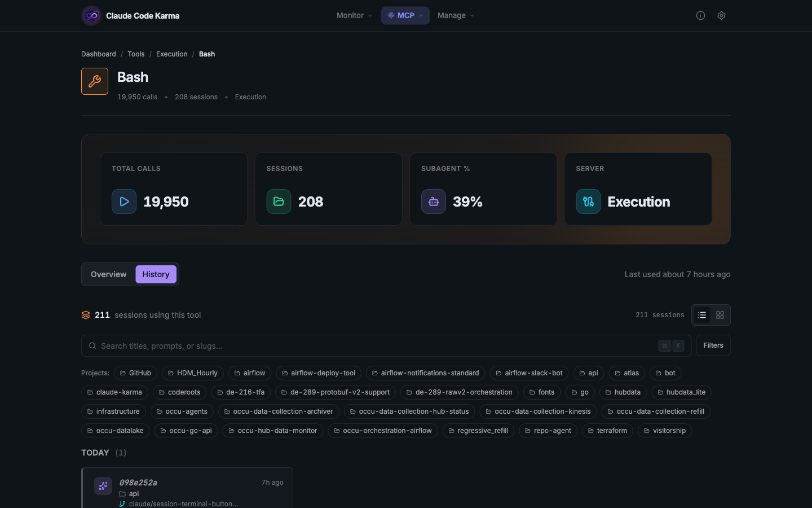Image resolution: width=812 pixels, height=508 pixels.
Task: Filter by regressive_refill project
Action: (x=478, y=431)
